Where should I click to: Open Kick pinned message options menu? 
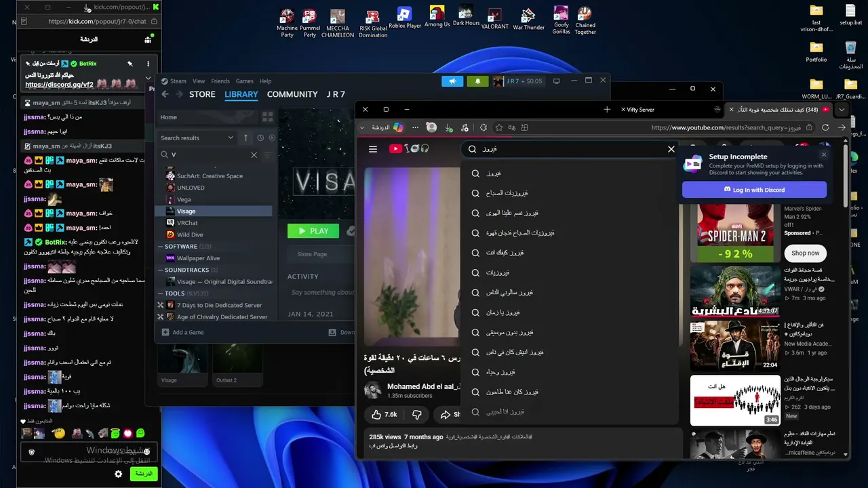click(149, 64)
